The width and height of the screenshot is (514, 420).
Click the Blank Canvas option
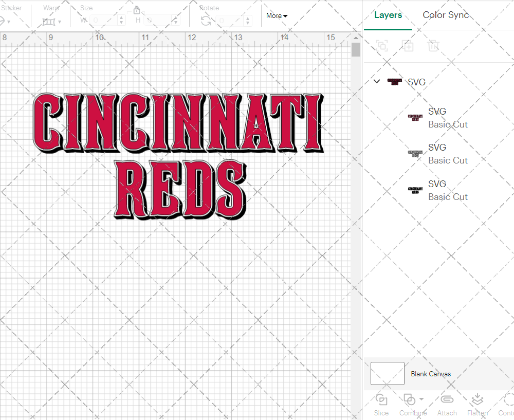[431, 374]
